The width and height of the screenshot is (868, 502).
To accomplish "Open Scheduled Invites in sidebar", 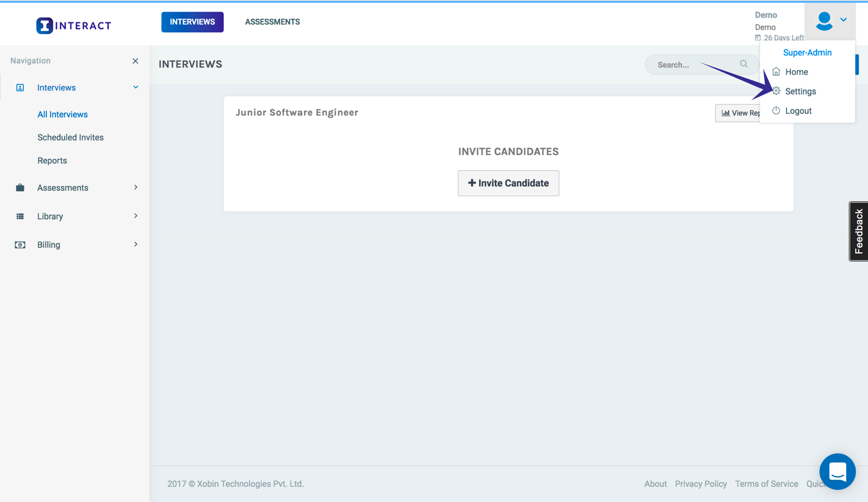I will [x=70, y=137].
